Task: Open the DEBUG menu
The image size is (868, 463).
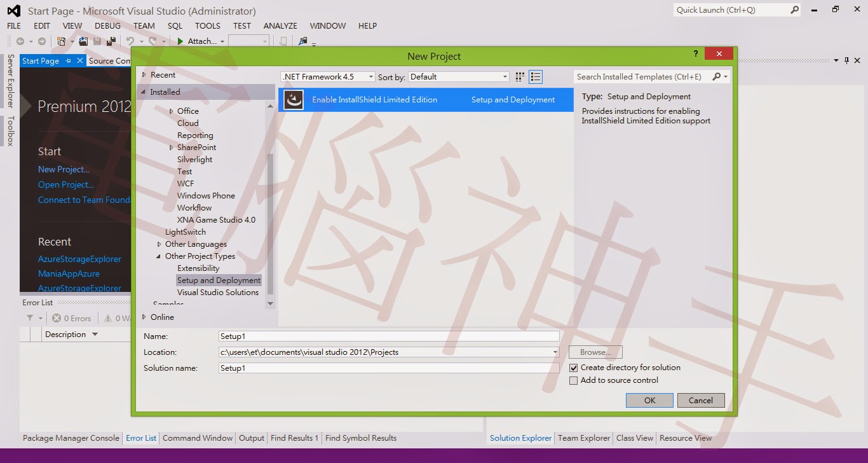Action: pos(107,26)
